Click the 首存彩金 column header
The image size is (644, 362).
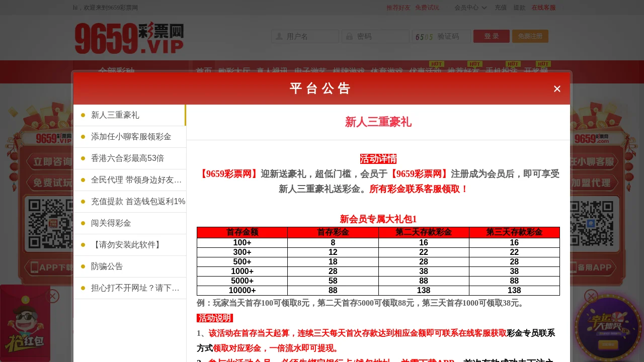(x=333, y=232)
